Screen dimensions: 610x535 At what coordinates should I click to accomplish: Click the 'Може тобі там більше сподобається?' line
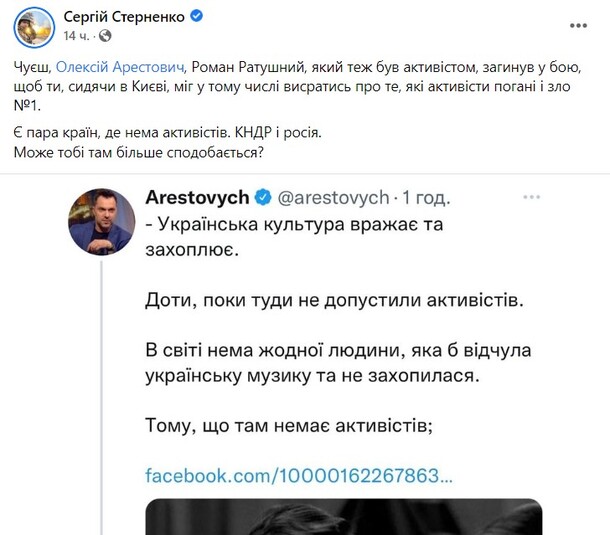[x=140, y=152]
